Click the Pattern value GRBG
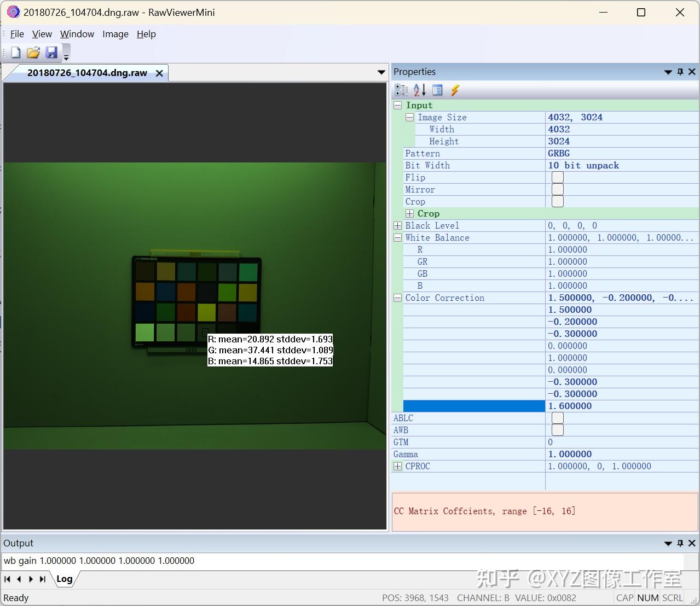The height and width of the screenshot is (606, 700). (x=559, y=153)
